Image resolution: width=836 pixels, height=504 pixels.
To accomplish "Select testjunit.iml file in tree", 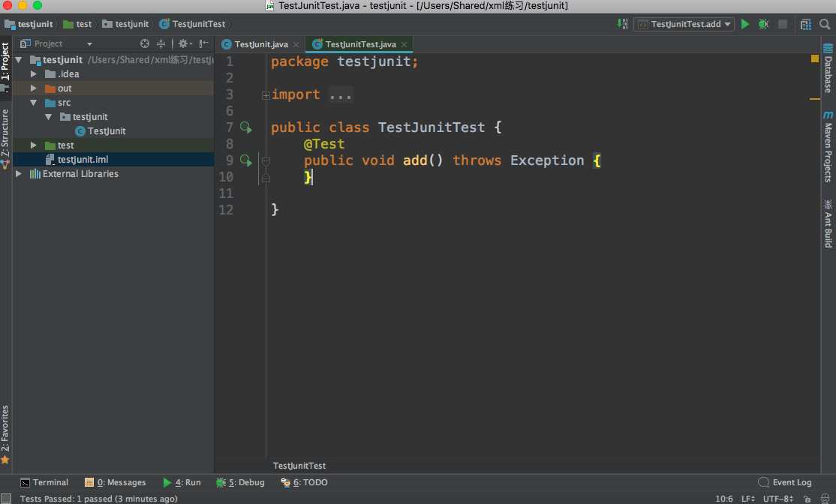I will click(77, 159).
